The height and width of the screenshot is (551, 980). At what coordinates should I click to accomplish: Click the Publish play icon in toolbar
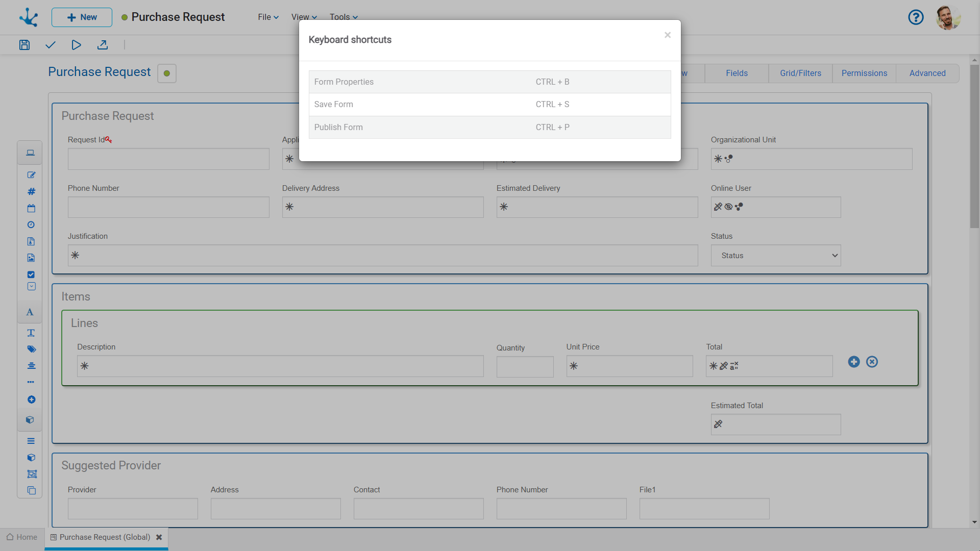76,45
